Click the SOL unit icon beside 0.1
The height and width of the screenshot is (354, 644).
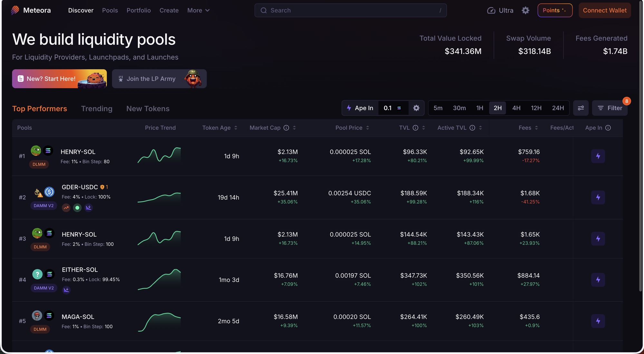click(x=399, y=108)
